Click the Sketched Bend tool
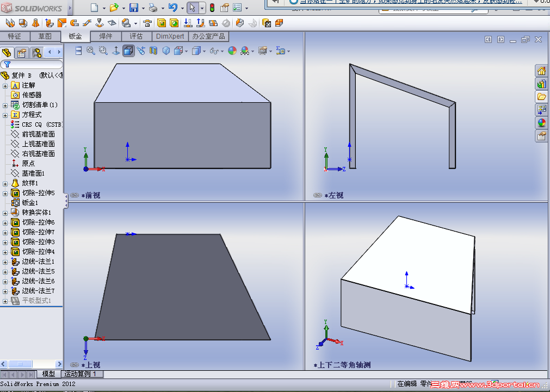Viewport: 550px width, 392px height. click(x=100, y=23)
